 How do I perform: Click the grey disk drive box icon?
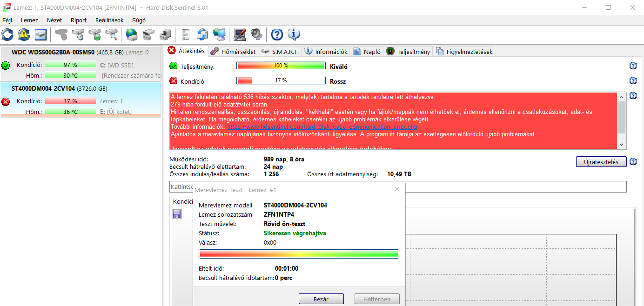(x=149, y=34)
